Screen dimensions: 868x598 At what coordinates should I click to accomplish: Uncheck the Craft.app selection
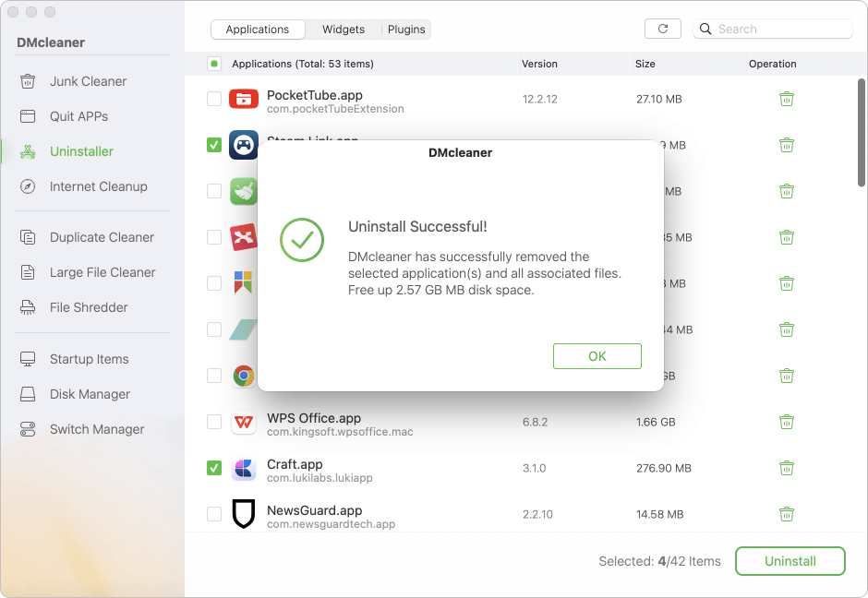click(x=213, y=468)
